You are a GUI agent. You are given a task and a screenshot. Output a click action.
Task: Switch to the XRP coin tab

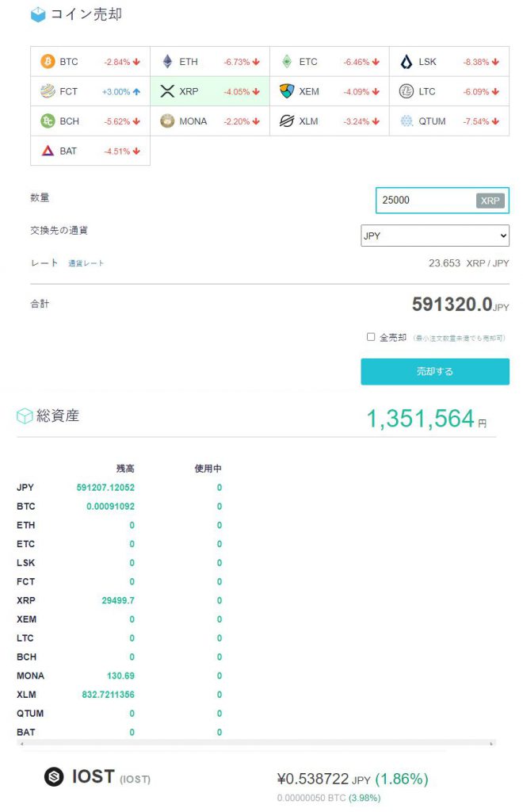click(209, 91)
